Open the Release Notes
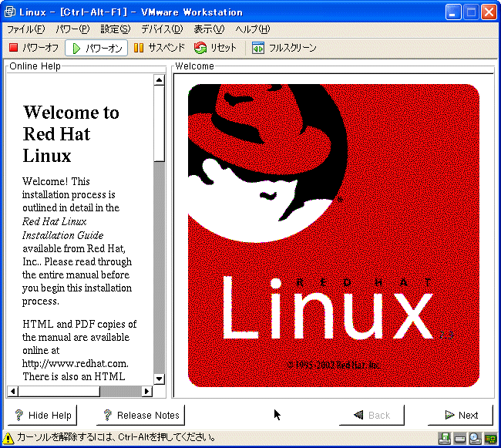Screen dimensions: 501x448 coord(140,415)
